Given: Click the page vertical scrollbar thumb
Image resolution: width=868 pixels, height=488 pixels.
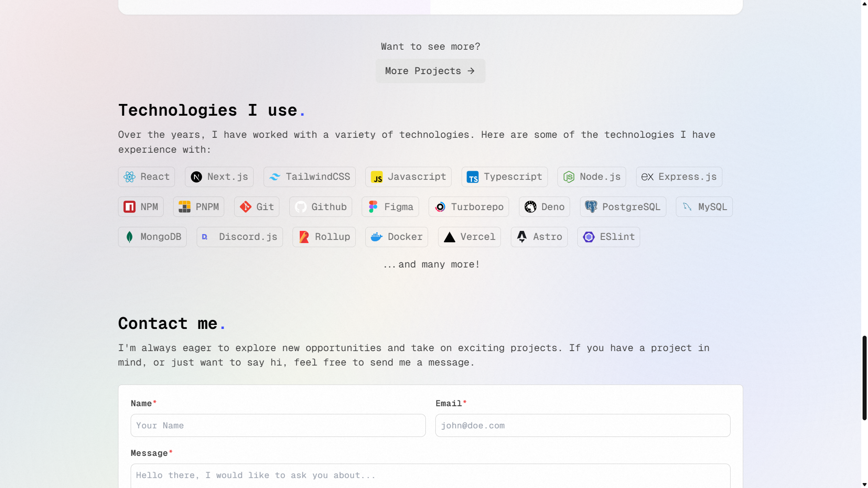Looking at the screenshot, I should 864,378.
